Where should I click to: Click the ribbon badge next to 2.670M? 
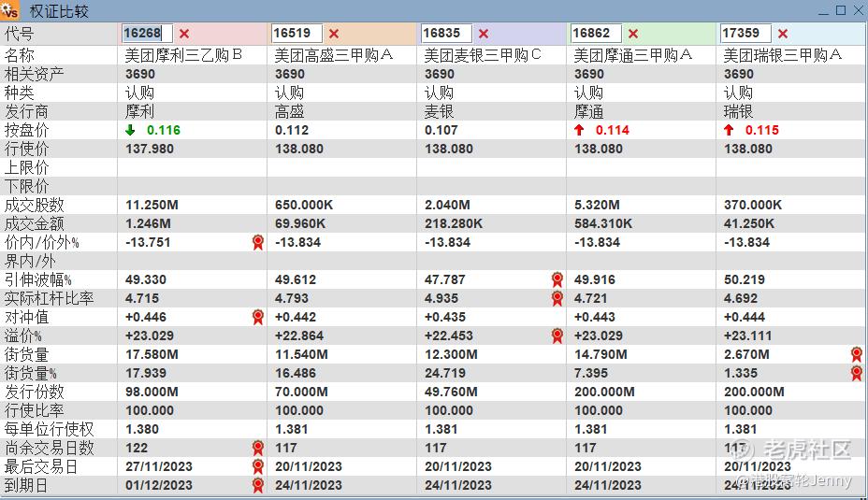[857, 354]
